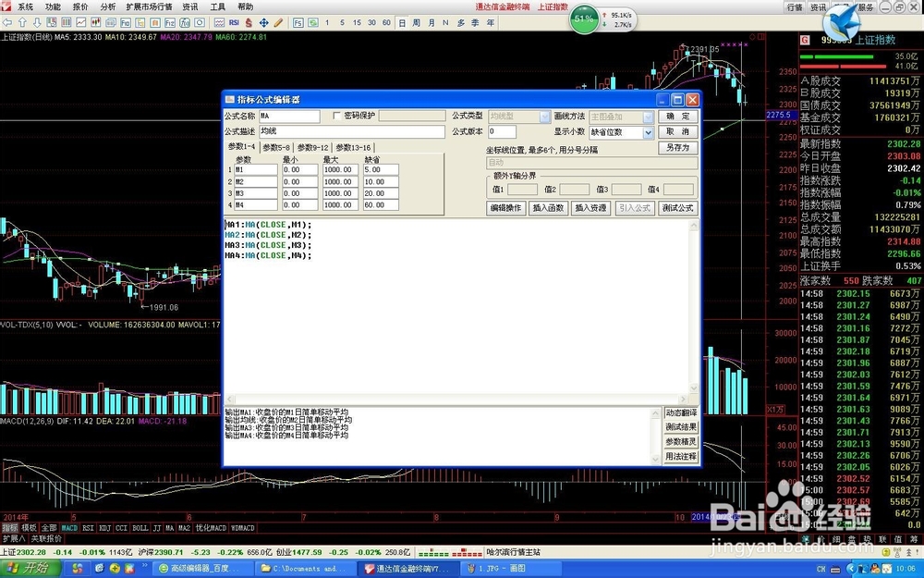Click the 公式版本 input field
Image resolution: width=924 pixels, height=578 pixels.
502,131
